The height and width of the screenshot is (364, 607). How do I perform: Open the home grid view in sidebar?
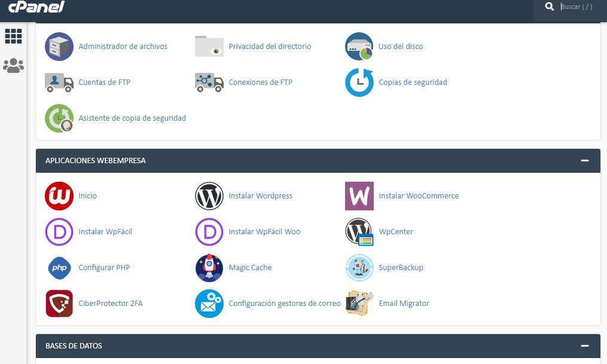pos(13,36)
